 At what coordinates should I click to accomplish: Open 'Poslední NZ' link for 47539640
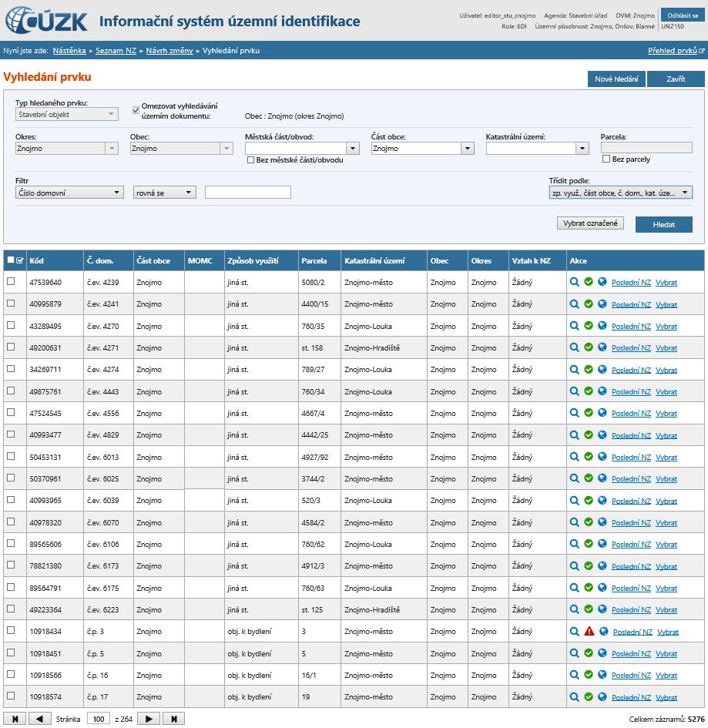(632, 282)
